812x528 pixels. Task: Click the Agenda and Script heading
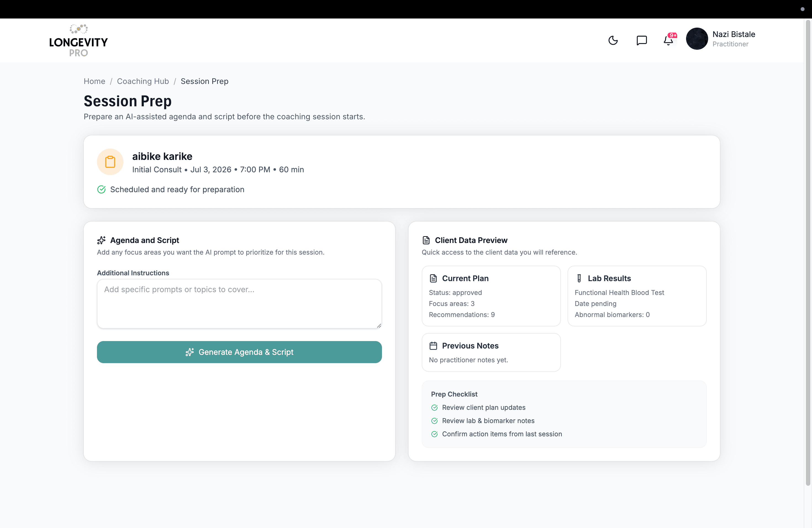(x=144, y=240)
